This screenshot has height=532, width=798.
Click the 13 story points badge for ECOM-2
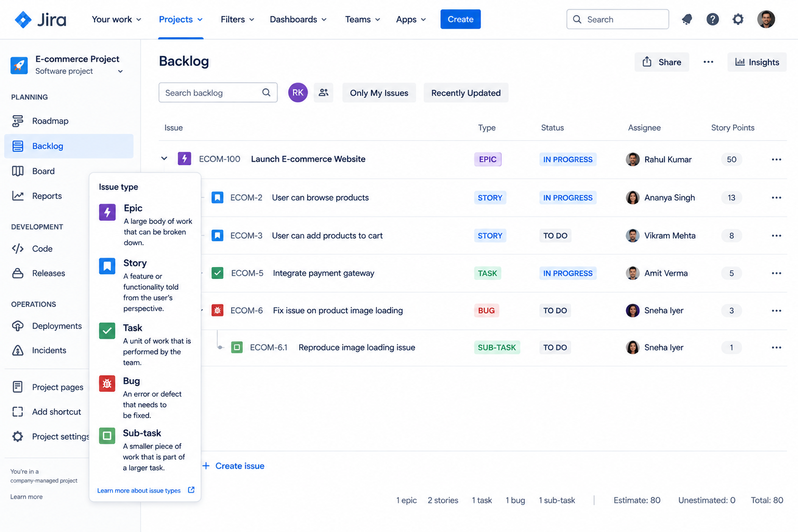coord(731,197)
